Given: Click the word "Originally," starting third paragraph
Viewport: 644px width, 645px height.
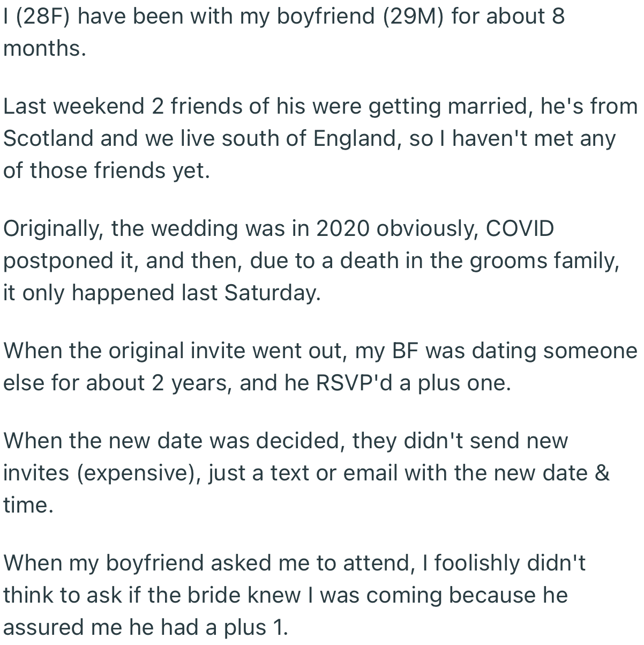Looking at the screenshot, I should (x=54, y=228).
